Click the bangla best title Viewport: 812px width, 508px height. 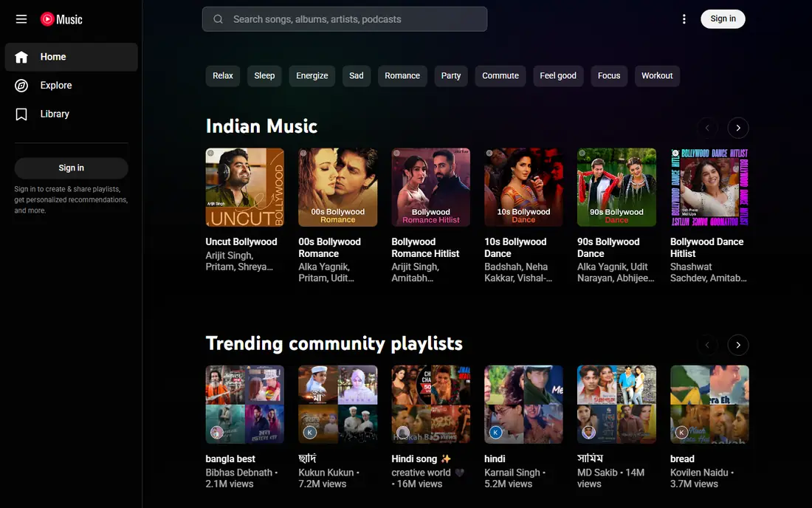230,459
